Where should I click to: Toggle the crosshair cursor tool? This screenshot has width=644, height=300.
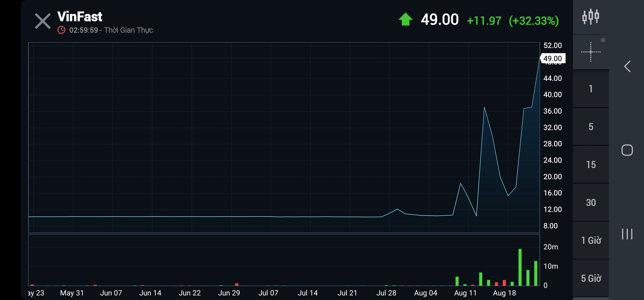pos(590,52)
